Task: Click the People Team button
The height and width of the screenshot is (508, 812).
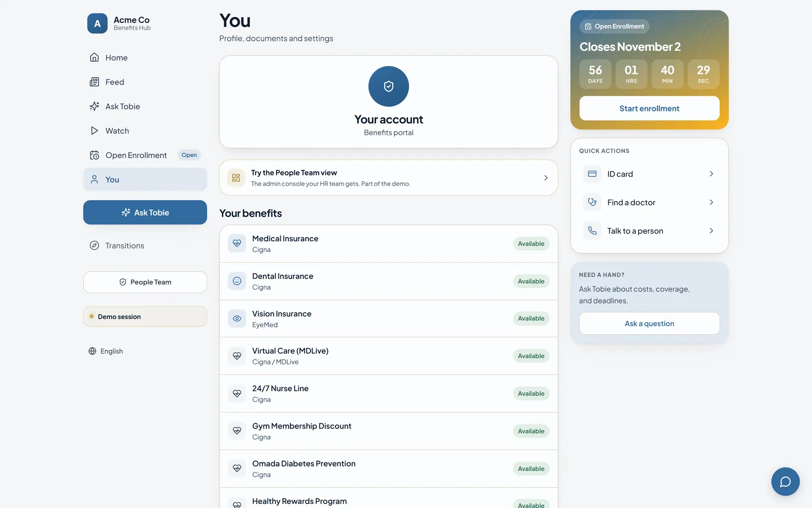Action: [145, 282]
